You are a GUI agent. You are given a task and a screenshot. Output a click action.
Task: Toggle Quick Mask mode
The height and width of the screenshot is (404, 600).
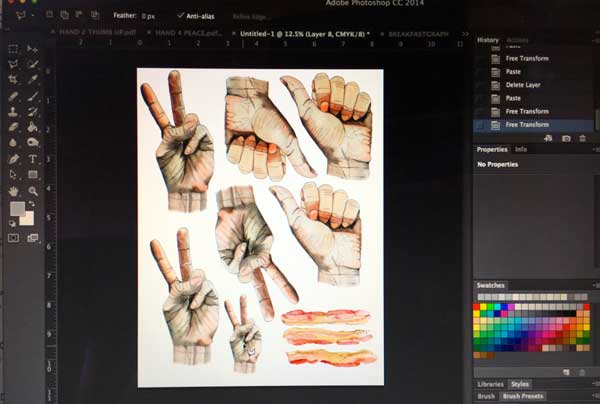(x=13, y=238)
